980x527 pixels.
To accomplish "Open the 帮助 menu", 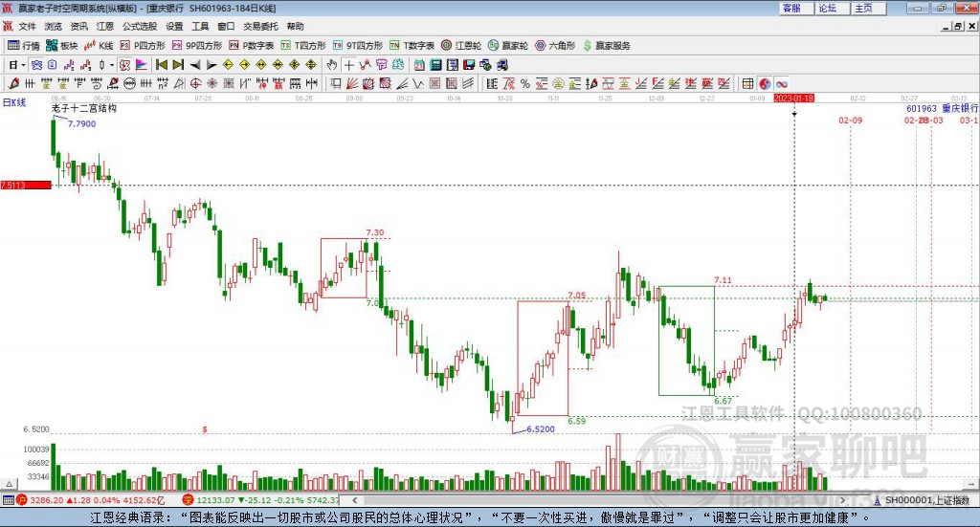I will (295, 26).
